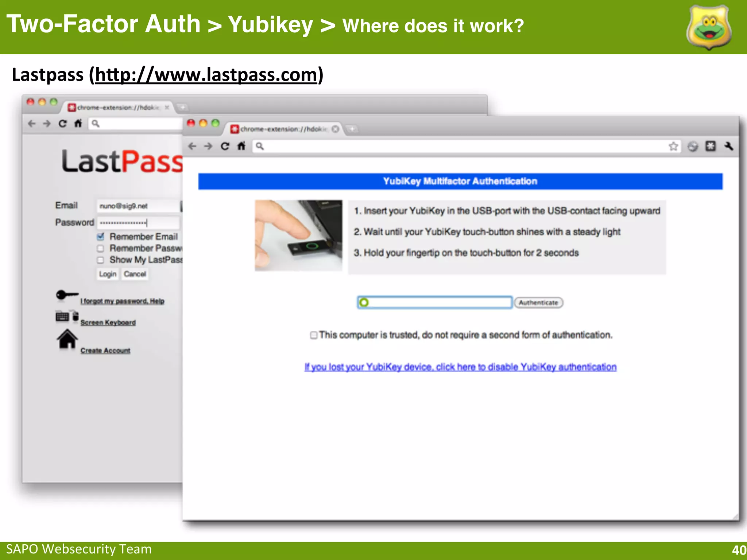Click the Create Account link
This screenshot has height=560, width=747.
[x=105, y=350]
